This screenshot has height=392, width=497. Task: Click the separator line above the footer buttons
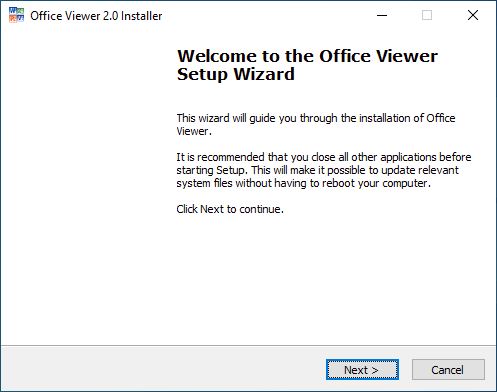248,345
